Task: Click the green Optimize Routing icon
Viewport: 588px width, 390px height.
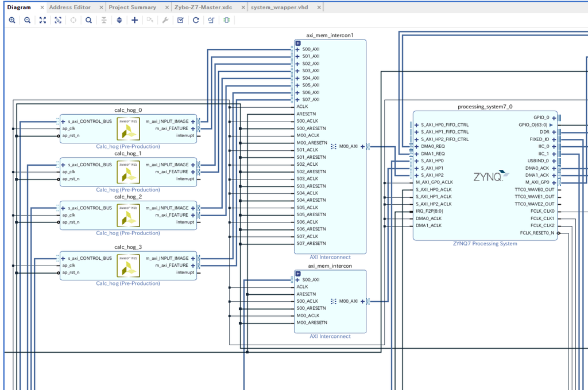Action: [226, 20]
